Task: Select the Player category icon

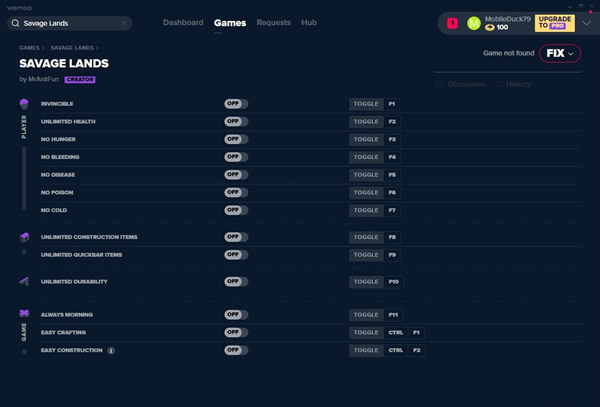Action: 24,104
